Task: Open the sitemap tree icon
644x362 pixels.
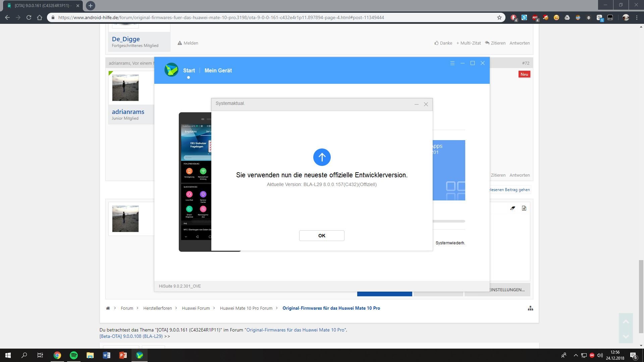Action: pos(530,308)
